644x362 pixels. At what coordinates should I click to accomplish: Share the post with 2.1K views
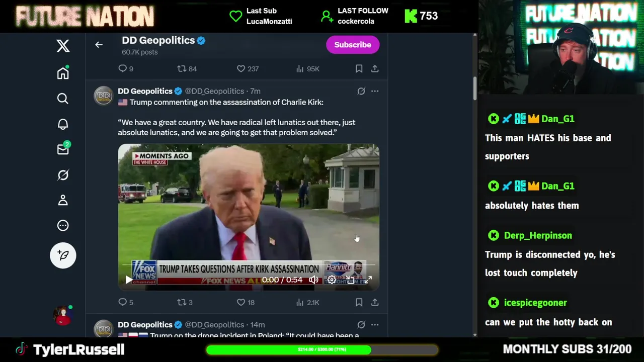[375, 302]
